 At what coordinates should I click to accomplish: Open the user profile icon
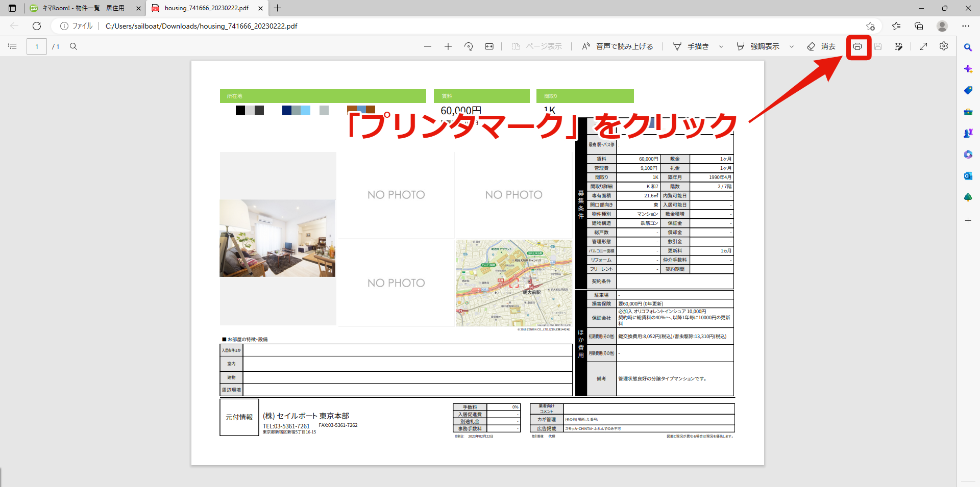pyautogui.click(x=942, y=26)
